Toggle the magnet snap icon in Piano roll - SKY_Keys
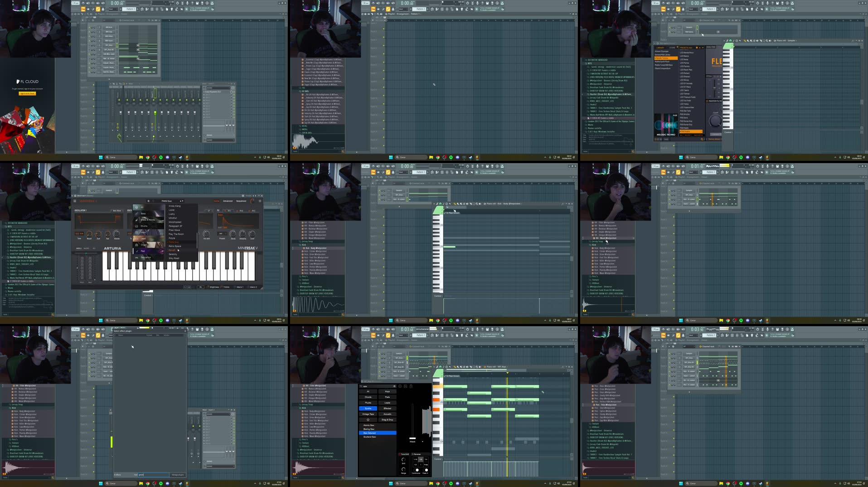 [440, 367]
